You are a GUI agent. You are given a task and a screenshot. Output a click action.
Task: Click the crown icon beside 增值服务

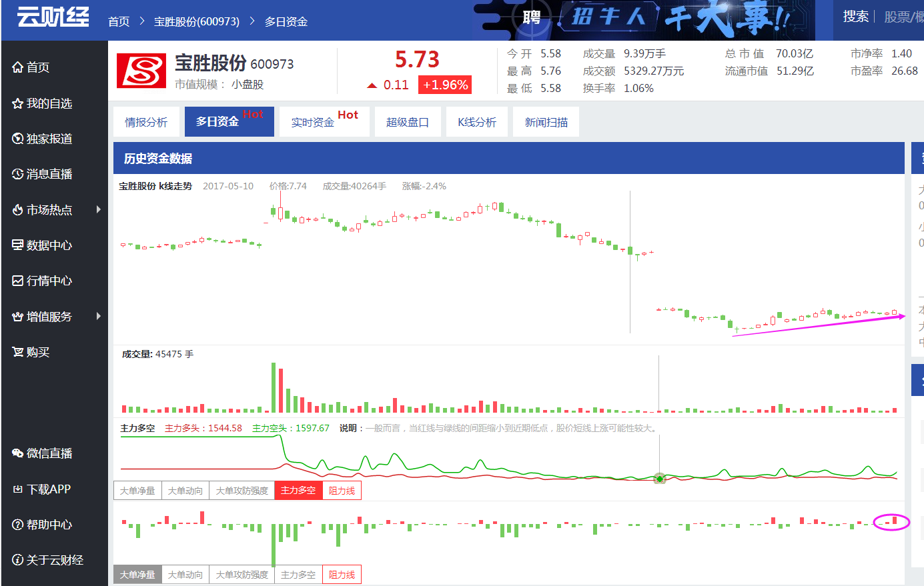(x=18, y=317)
